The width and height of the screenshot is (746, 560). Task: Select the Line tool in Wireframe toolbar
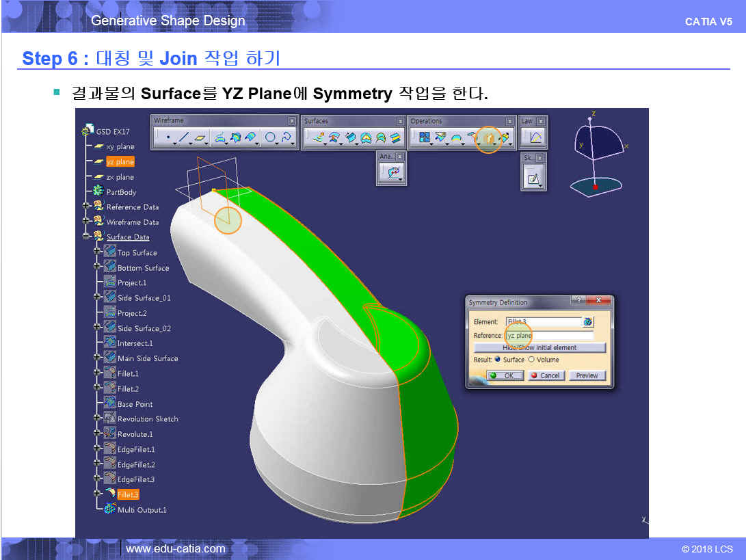tap(183, 138)
